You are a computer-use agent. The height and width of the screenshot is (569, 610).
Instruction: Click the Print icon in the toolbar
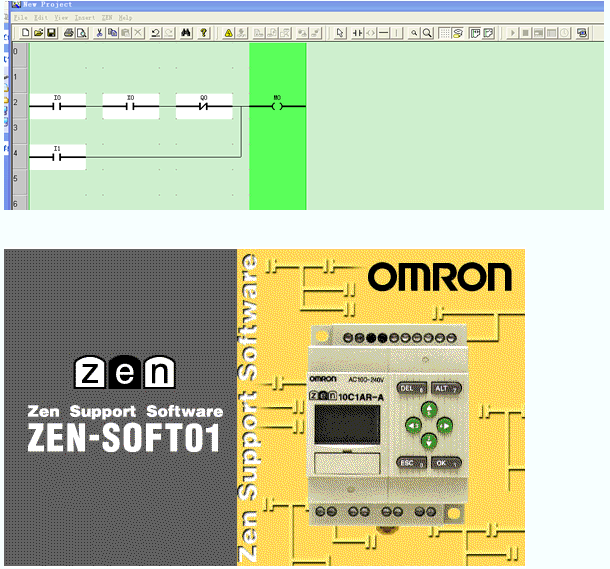(x=68, y=33)
